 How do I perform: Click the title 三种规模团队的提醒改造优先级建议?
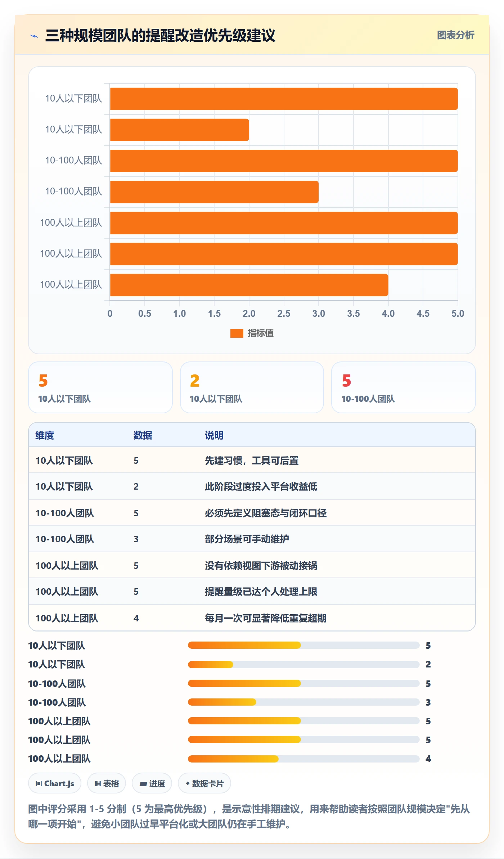(160, 36)
